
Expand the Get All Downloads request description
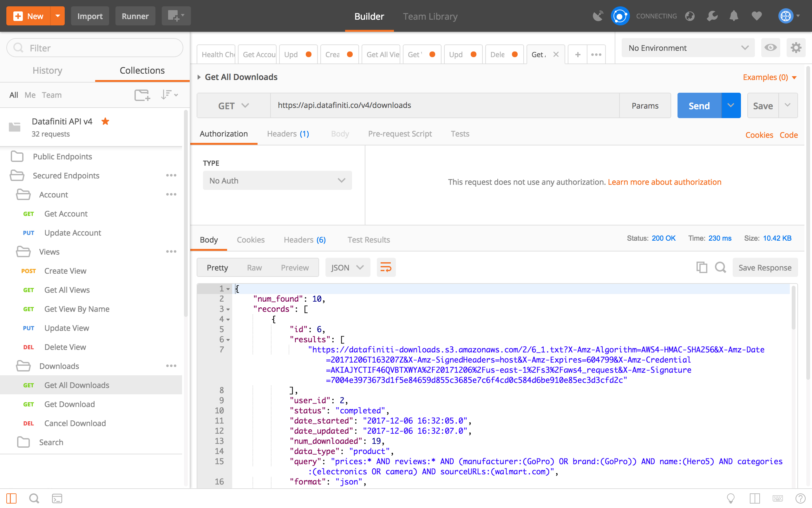(199, 77)
